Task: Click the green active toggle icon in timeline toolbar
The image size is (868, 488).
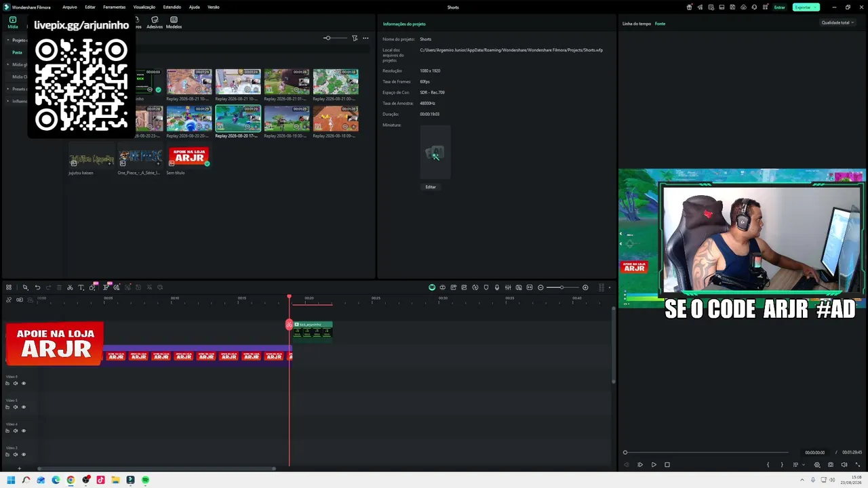Action: pos(432,287)
